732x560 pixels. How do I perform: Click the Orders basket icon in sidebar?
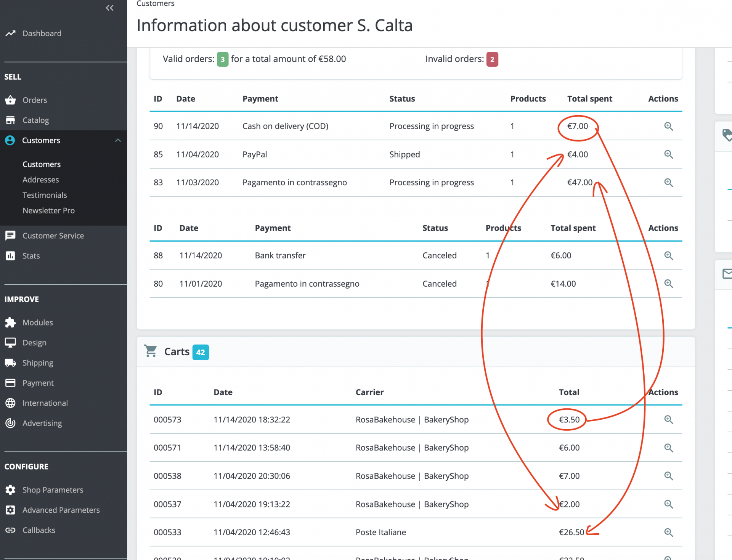pos(10,100)
